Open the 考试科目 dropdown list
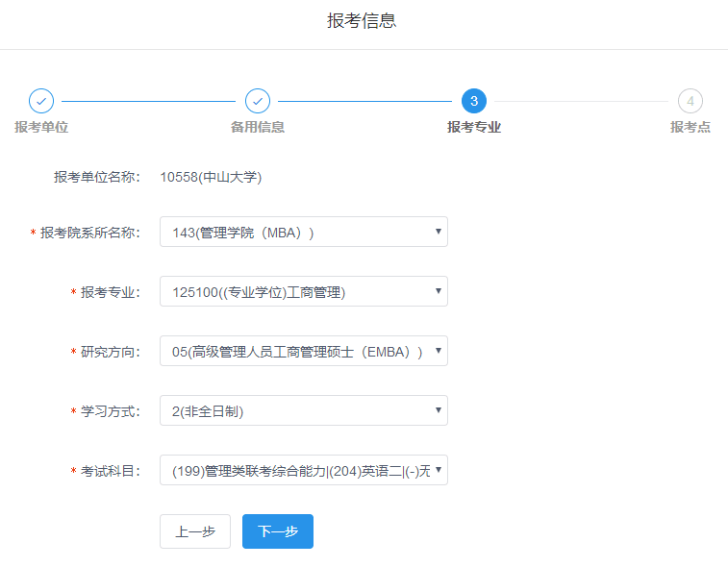 coord(303,470)
